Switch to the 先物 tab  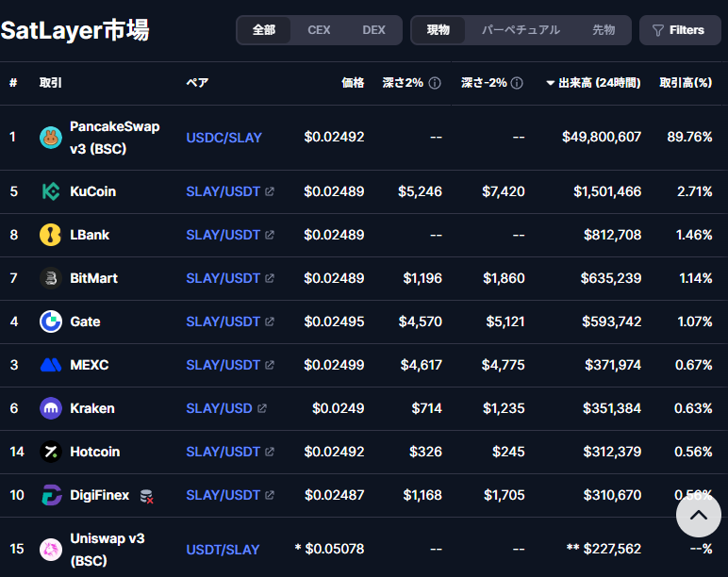(604, 30)
